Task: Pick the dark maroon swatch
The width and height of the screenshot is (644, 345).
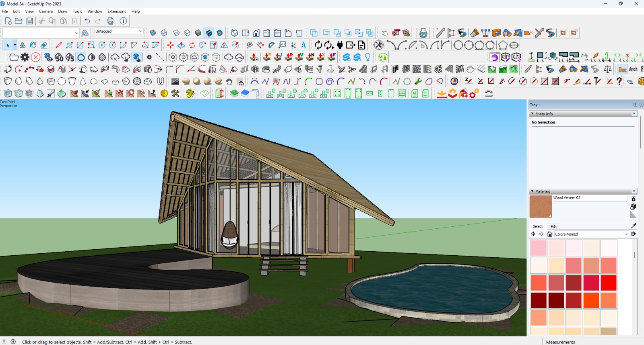Action: point(556,300)
